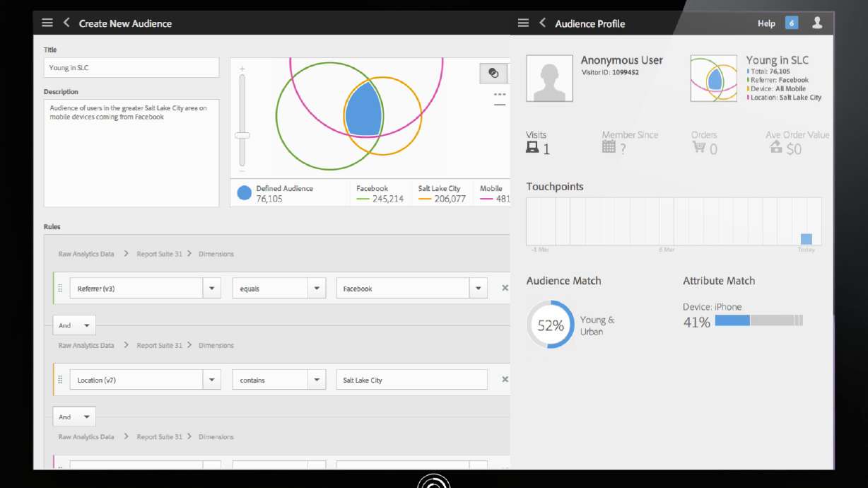Viewport: 868px width, 488px height.
Task: Click Device: All Mobile in legend
Action: 777,88
